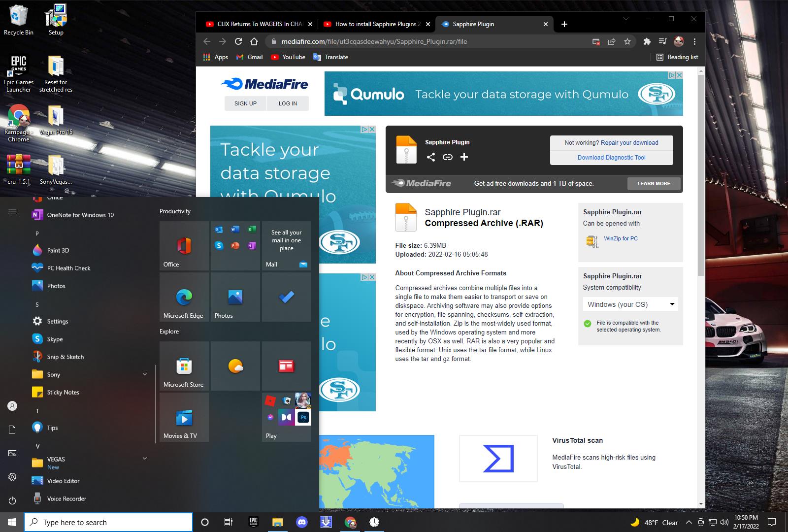Image resolution: width=788 pixels, height=532 pixels.
Task: Open Snip & Sketch from the app list
Action: coord(65,357)
